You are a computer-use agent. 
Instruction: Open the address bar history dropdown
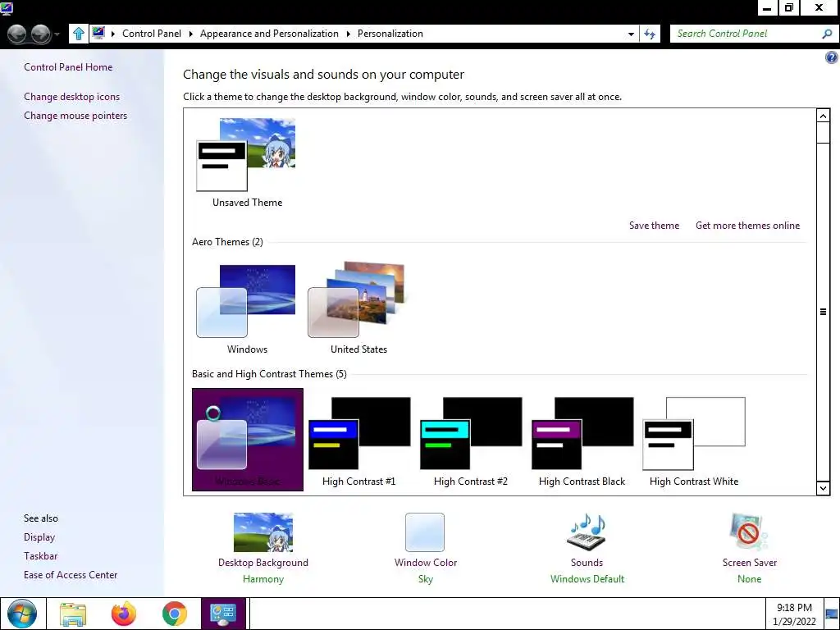tap(631, 34)
